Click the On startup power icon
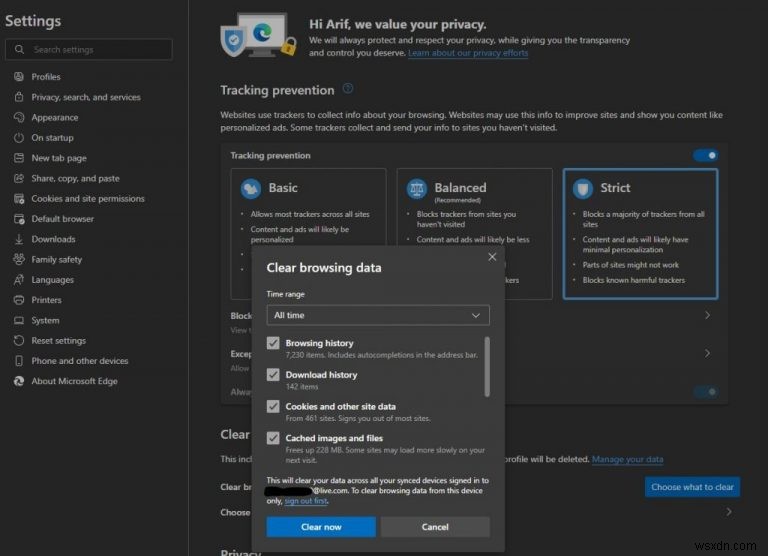The height and width of the screenshot is (556, 768). (x=19, y=138)
